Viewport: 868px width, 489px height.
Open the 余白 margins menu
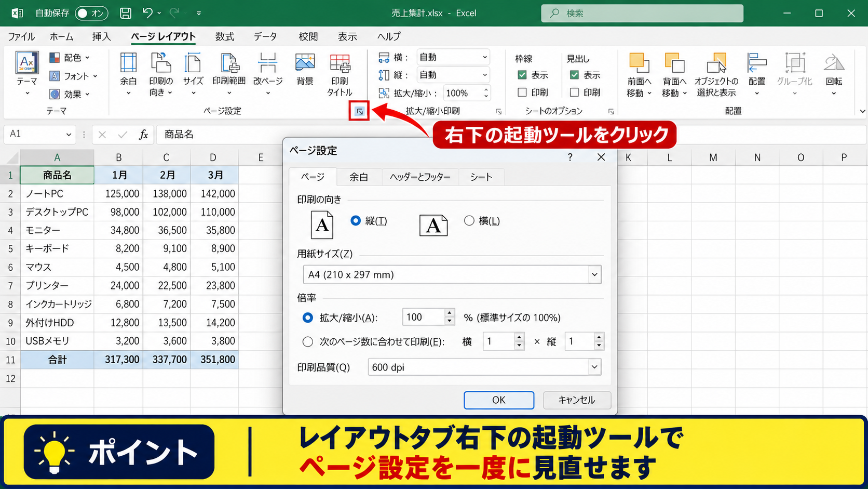[x=128, y=74]
